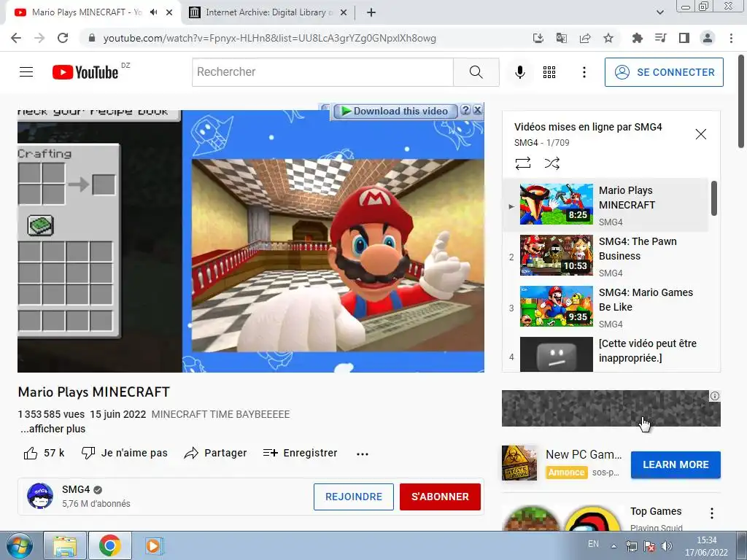The image size is (747, 560).
Task: Click the help question mark on download bar
Action: [465, 110]
